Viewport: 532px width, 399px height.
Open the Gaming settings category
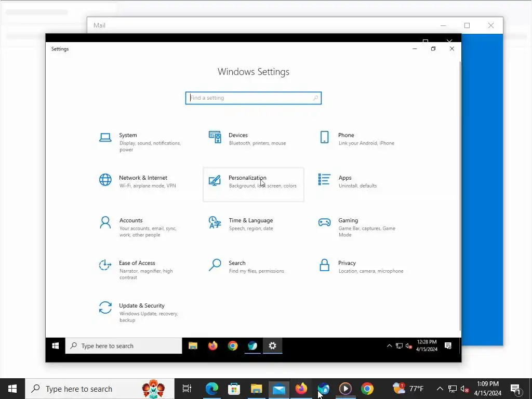[363, 227]
